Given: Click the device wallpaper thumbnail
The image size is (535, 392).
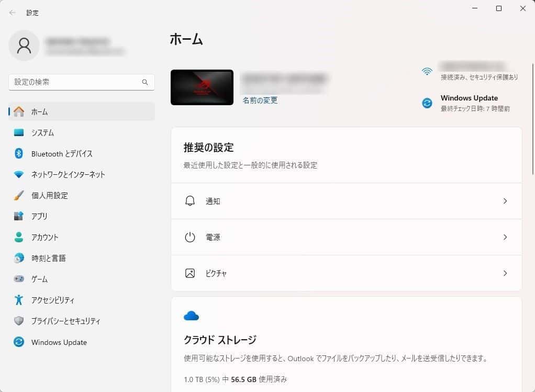Looking at the screenshot, I should coord(202,87).
